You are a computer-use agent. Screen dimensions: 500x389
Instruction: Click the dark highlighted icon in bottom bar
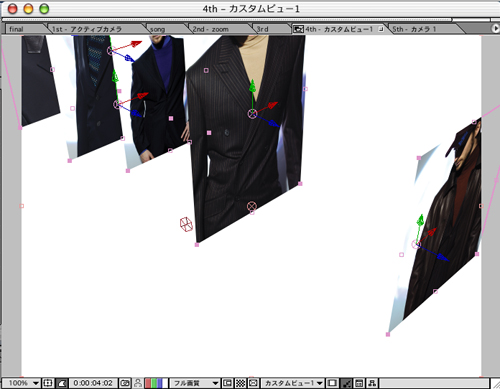[x=346, y=383]
